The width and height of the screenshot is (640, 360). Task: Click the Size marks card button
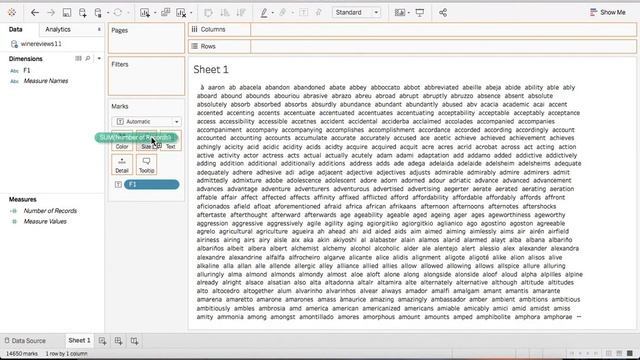pyautogui.click(x=146, y=141)
